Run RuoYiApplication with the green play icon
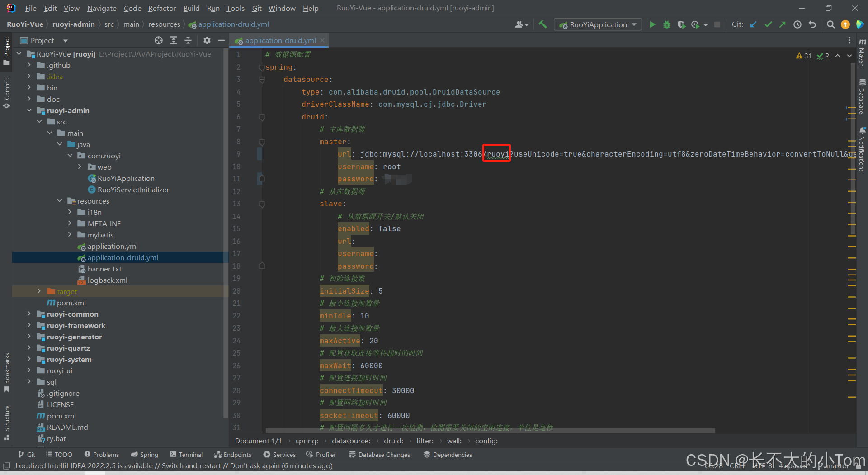This screenshot has width=868, height=475. tap(652, 24)
